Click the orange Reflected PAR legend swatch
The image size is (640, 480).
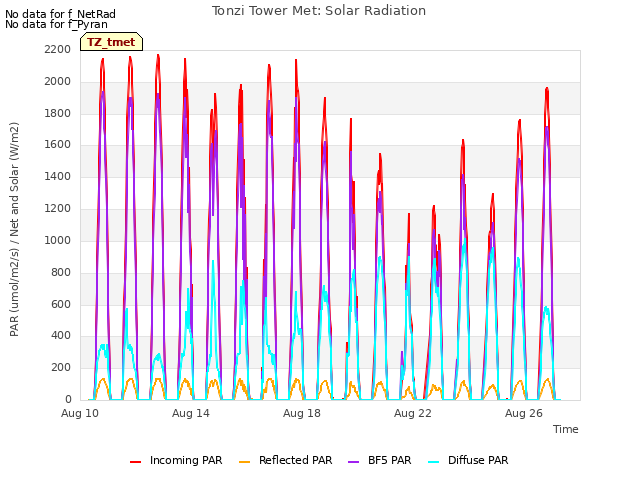click(x=244, y=462)
